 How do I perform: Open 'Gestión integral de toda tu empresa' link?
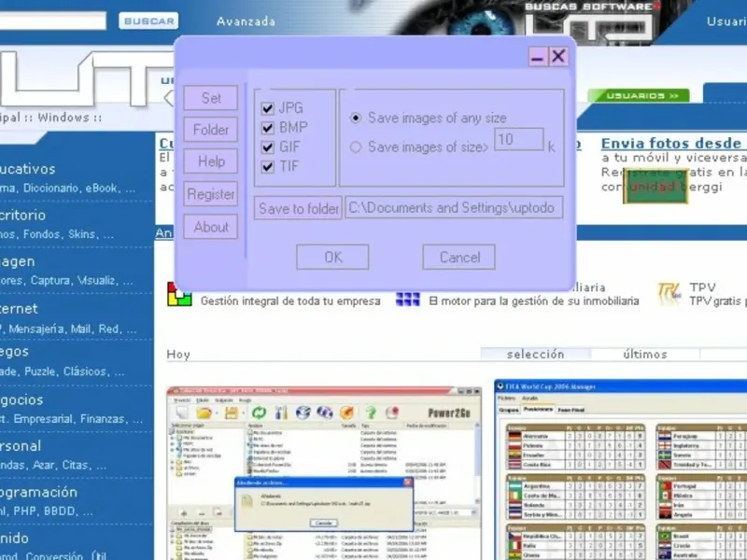pyautogui.click(x=290, y=301)
